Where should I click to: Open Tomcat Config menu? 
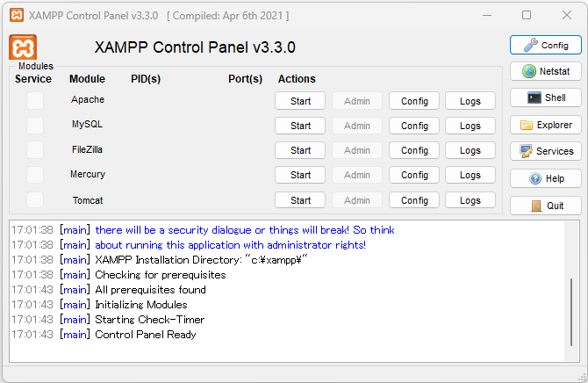click(x=414, y=200)
